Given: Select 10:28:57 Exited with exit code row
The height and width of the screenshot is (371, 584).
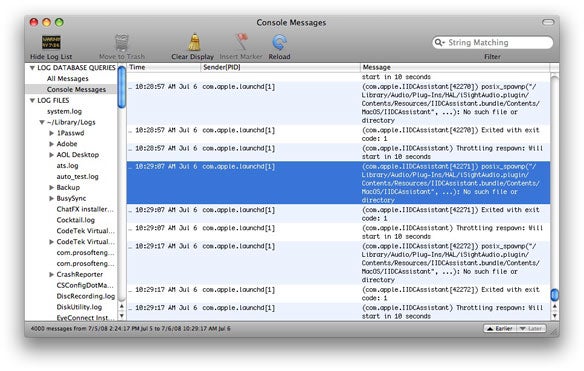Looking at the screenshot, I should click(338, 134).
